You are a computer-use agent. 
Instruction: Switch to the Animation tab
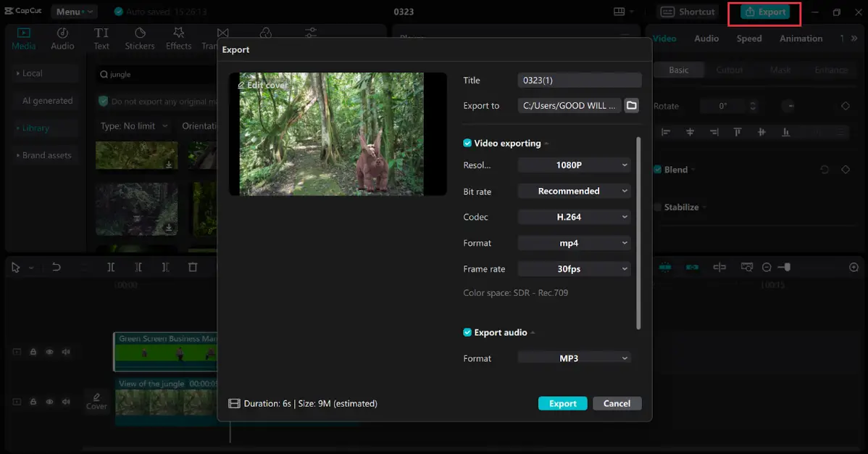coord(801,38)
